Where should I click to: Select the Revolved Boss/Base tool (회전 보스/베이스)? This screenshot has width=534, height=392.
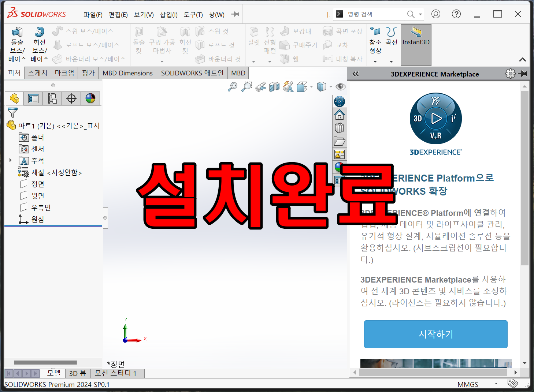click(x=40, y=44)
